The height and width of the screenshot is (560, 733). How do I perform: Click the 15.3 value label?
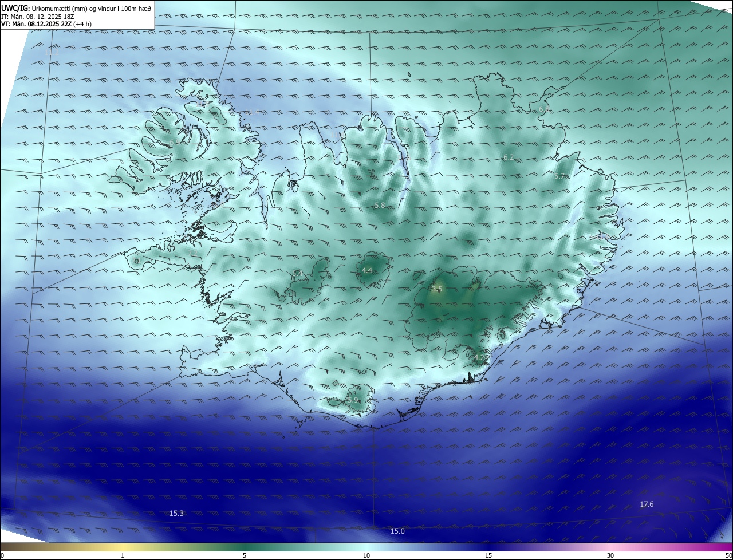point(176,513)
